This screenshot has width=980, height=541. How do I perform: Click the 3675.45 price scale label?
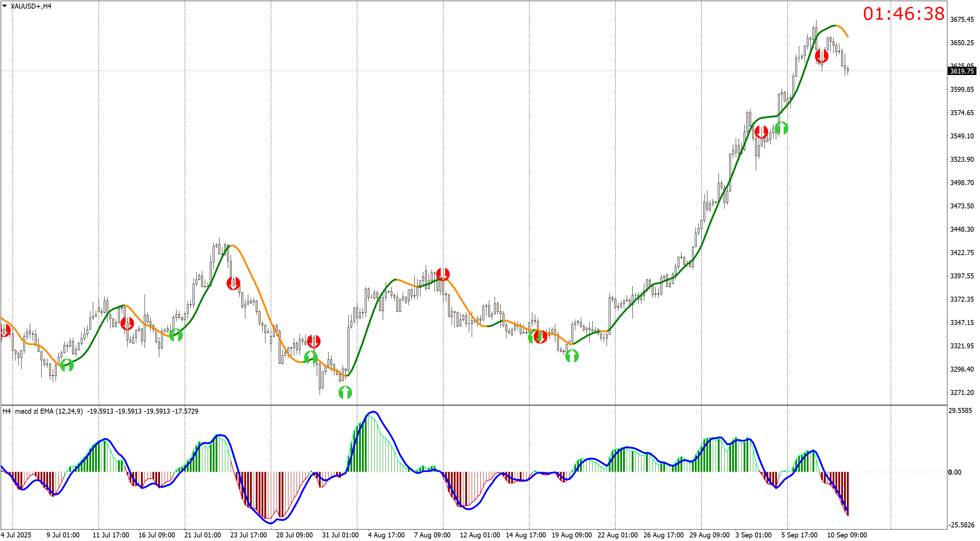[x=961, y=19]
